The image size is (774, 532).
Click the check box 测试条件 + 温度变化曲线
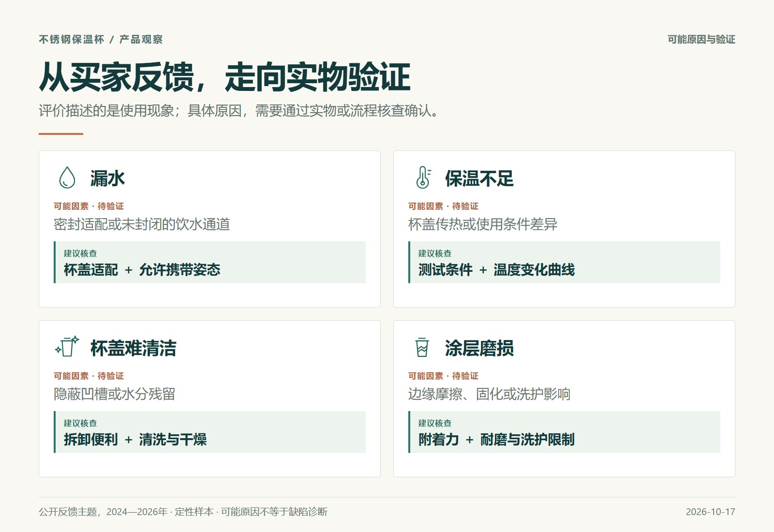[x=565, y=262]
